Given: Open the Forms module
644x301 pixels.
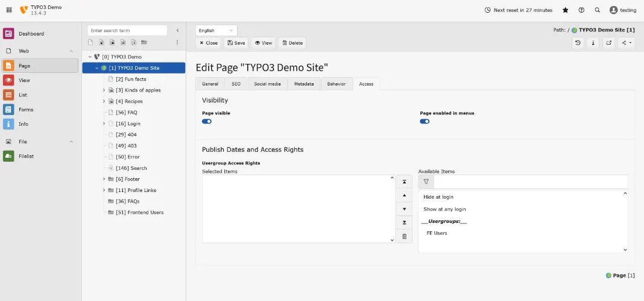Looking at the screenshot, I should point(40,110).
